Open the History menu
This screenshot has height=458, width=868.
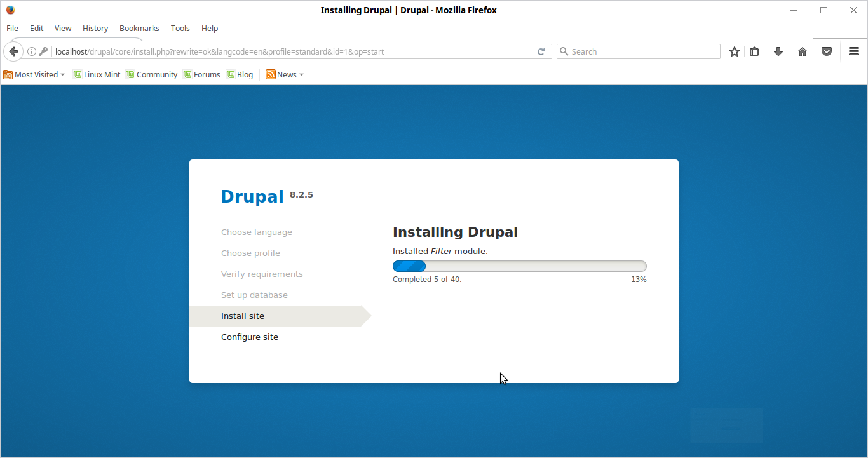(x=95, y=28)
